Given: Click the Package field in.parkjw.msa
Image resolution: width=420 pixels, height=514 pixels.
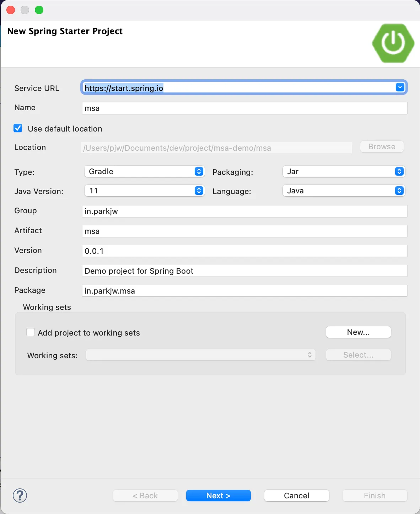Looking at the screenshot, I should point(244,291).
